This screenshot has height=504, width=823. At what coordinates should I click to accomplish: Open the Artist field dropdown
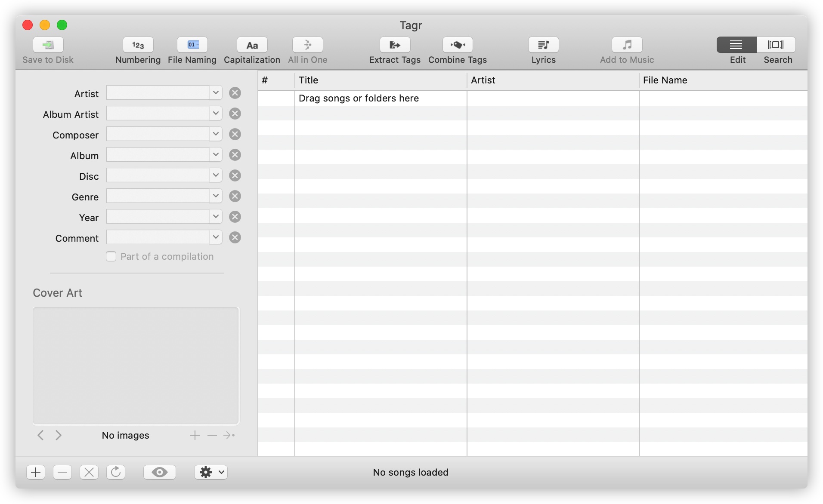(x=215, y=92)
